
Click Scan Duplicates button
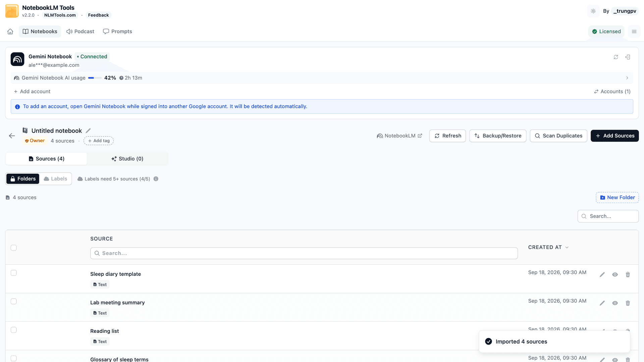(558, 136)
